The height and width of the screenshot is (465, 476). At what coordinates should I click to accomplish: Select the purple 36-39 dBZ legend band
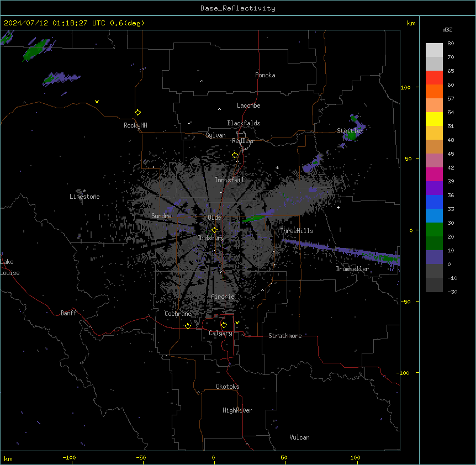434,188
